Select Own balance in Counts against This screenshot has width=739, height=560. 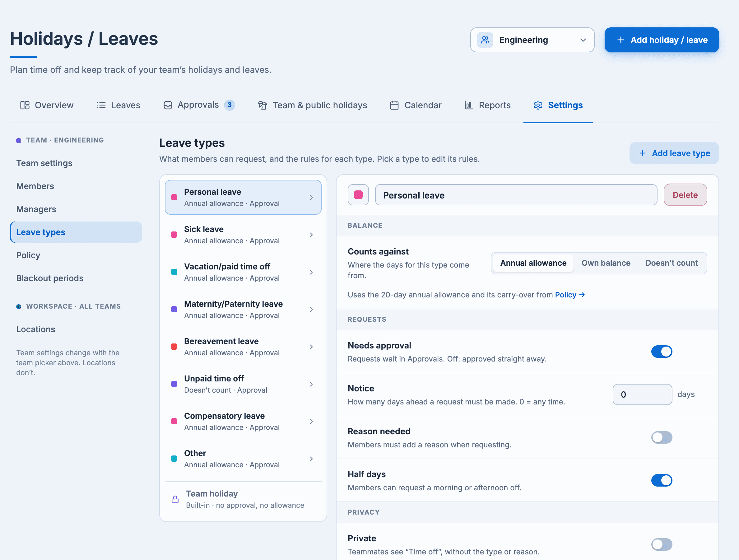coord(606,263)
